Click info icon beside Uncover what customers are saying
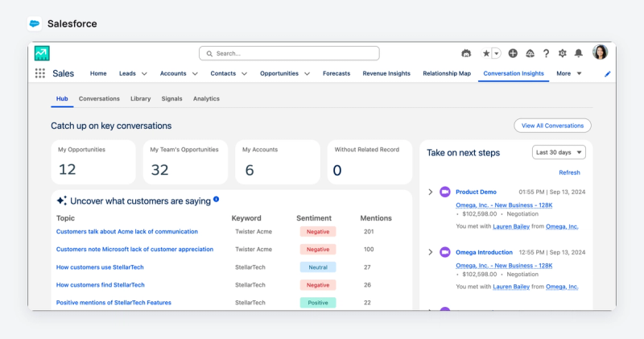Image resolution: width=644 pixels, height=339 pixels. tap(216, 199)
